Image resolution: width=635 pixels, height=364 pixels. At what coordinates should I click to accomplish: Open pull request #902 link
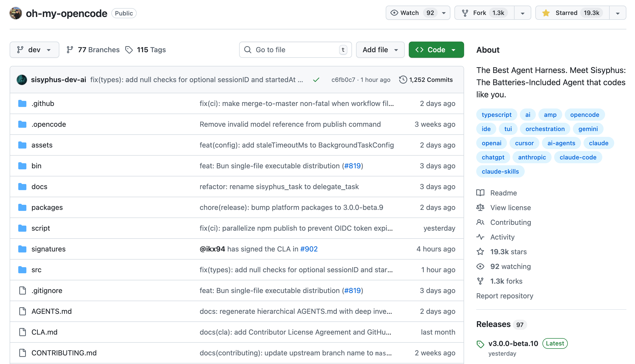pos(309,249)
